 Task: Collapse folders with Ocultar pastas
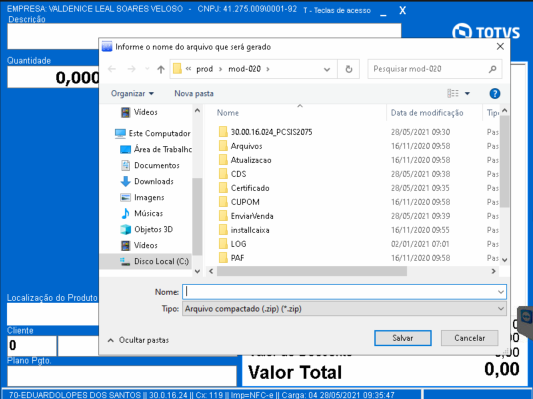click(138, 340)
